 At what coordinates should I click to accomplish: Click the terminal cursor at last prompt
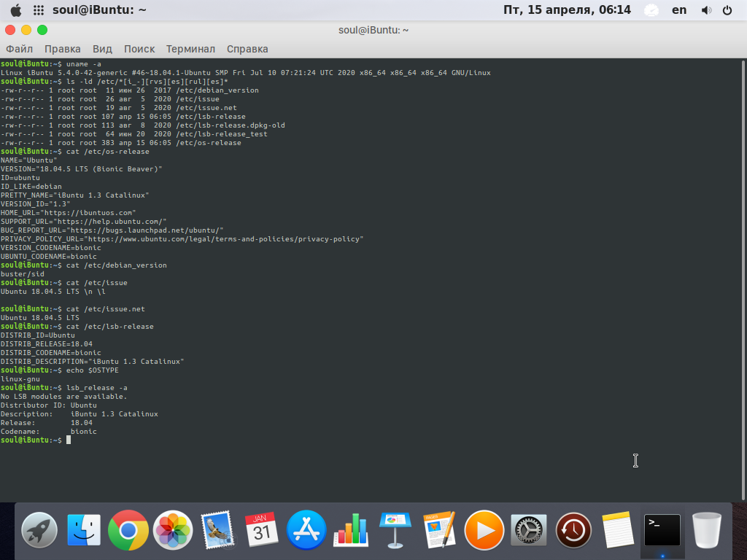click(x=69, y=440)
